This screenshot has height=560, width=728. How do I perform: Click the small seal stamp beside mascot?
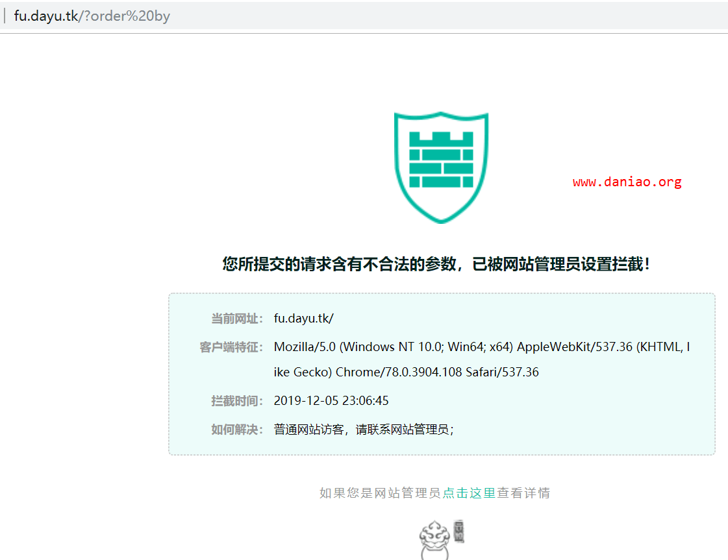point(458,531)
